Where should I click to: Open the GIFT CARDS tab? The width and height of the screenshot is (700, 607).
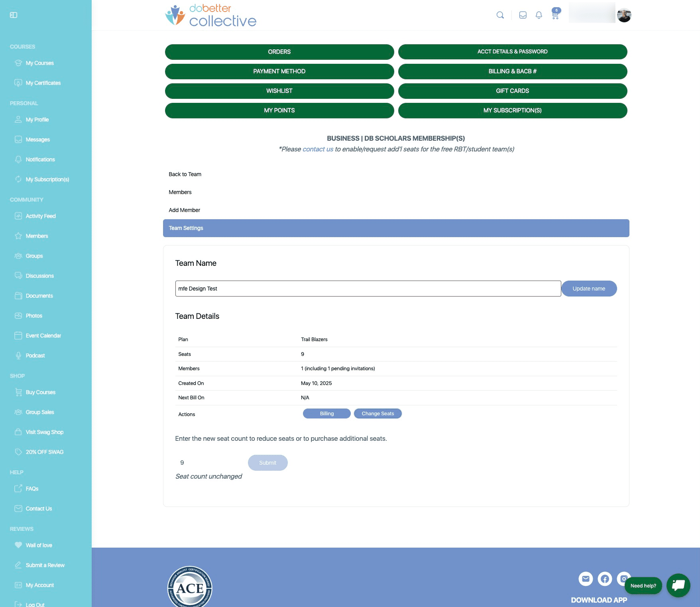coord(513,91)
